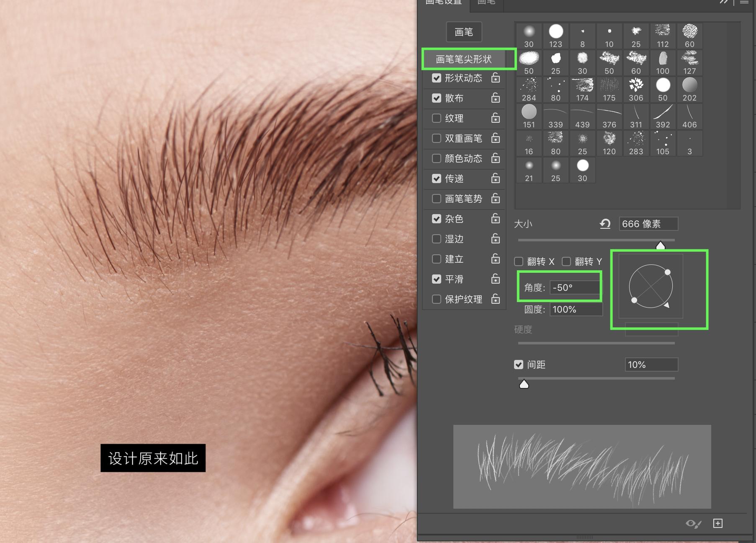This screenshot has width=756, height=543.
Task: Select the 392 curved stroke brush tip
Action: pos(663,116)
